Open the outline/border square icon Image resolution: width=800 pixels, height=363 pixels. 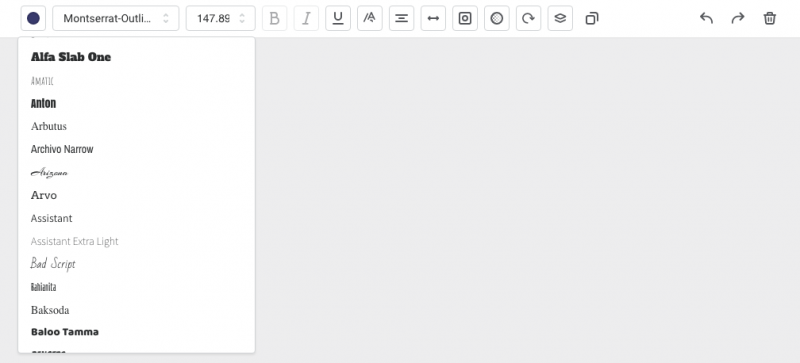pyautogui.click(x=465, y=18)
